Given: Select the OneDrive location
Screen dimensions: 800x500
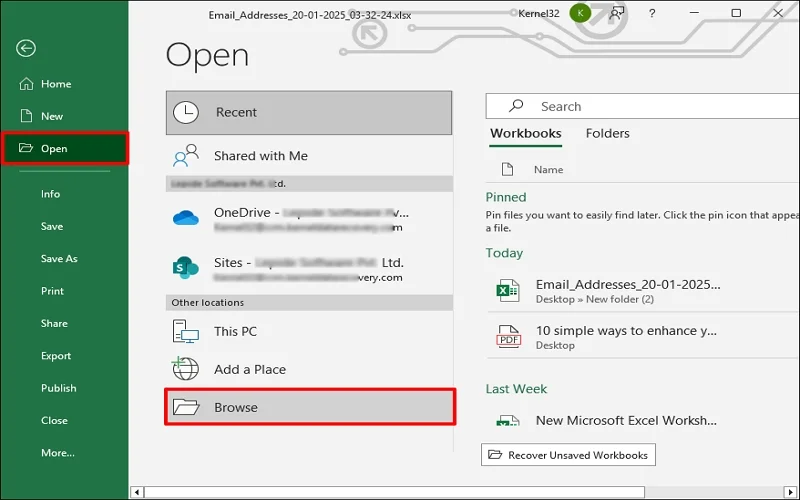Looking at the screenshot, I should coord(309,219).
